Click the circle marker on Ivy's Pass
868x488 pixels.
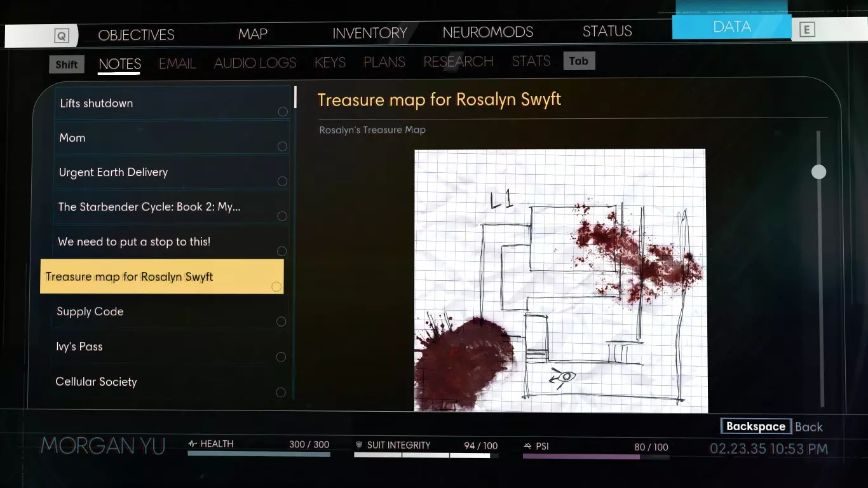coord(281,357)
